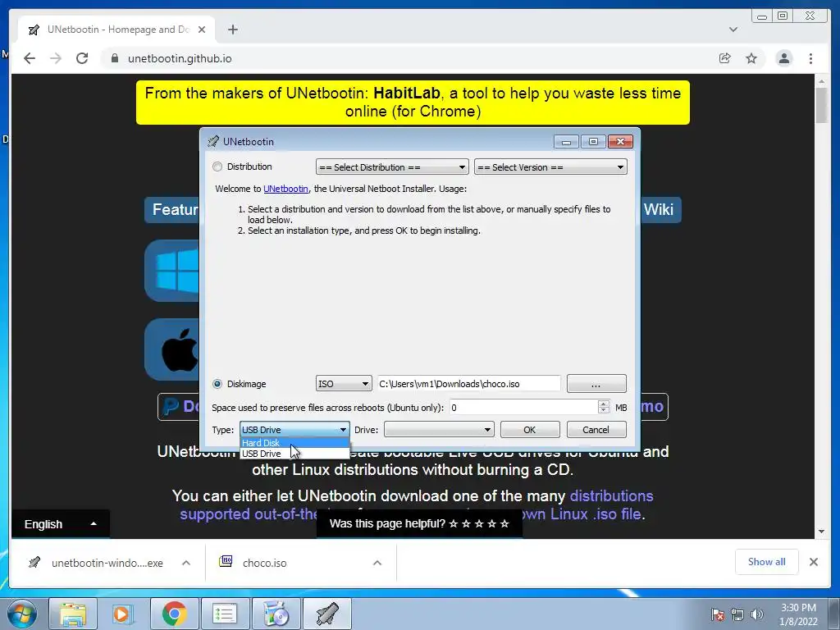The height and width of the screenshot is (630, 840).
Task: Open Chrome tab search chevron
Action: click(x=733, y=30)
